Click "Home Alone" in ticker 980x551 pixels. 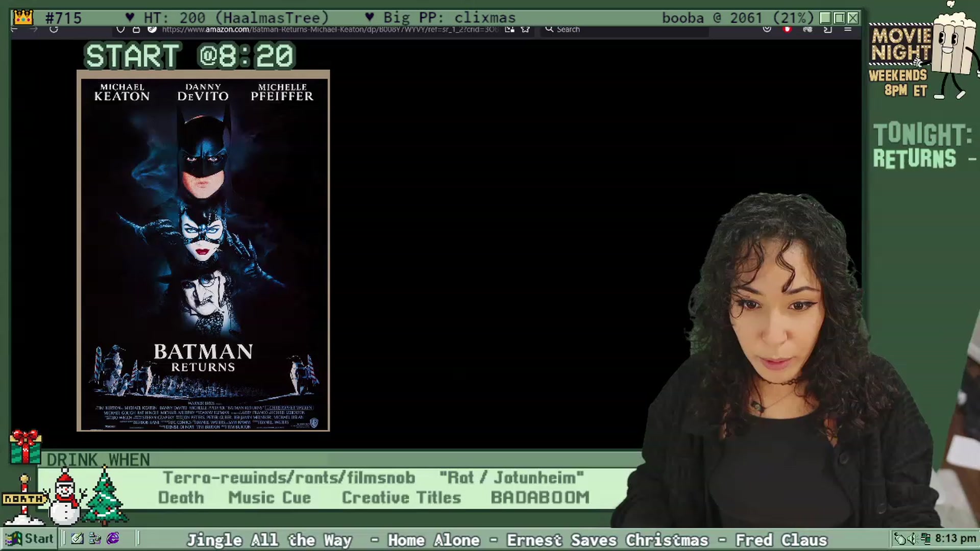(x=434, y=540)
